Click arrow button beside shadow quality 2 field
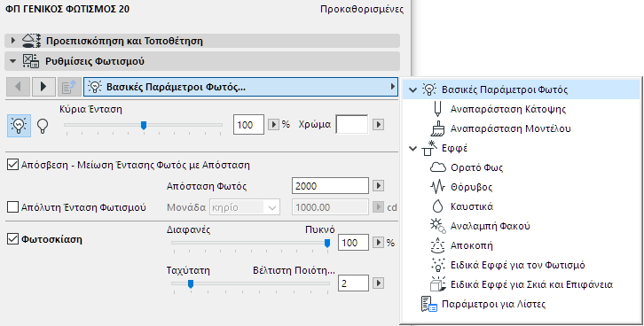The image size is (644, 326). (x=378, y=283)
